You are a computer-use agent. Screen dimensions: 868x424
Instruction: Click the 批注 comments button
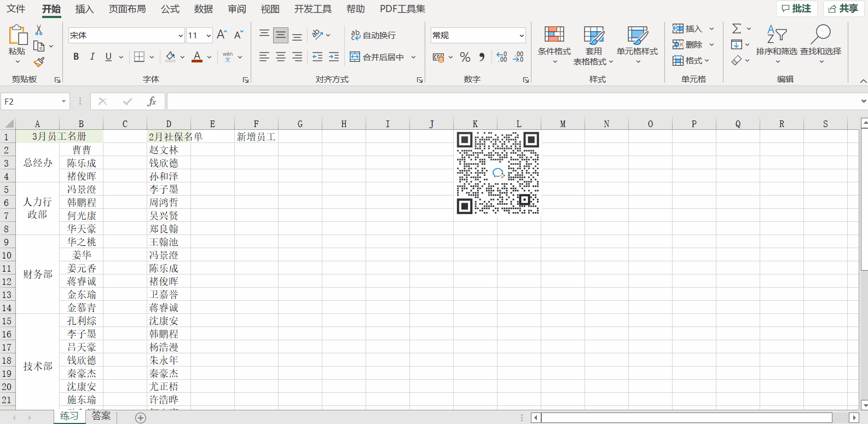coord(796,9)
